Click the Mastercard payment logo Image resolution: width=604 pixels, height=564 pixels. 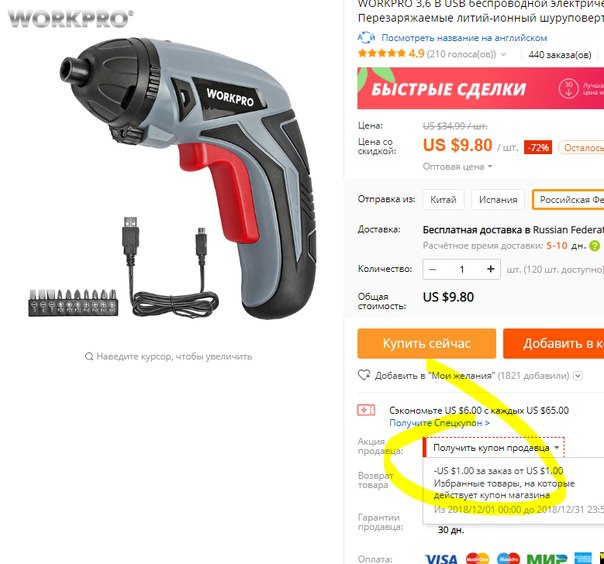[x=477, y=559]
